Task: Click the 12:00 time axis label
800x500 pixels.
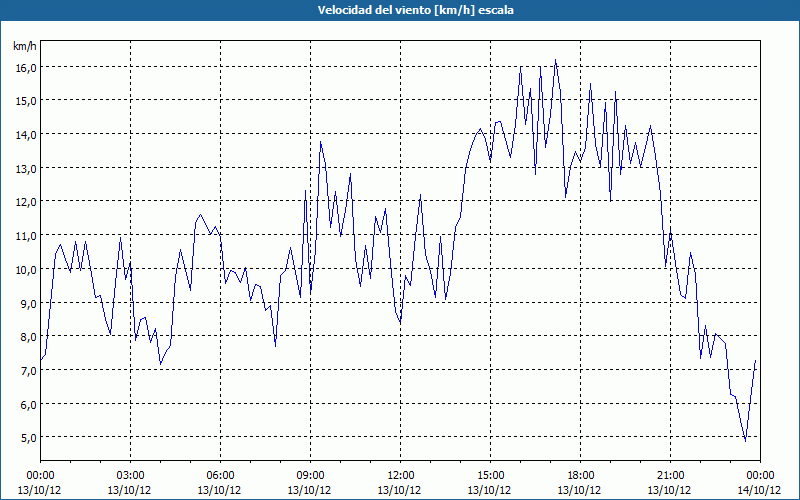Action: [401, 476]
